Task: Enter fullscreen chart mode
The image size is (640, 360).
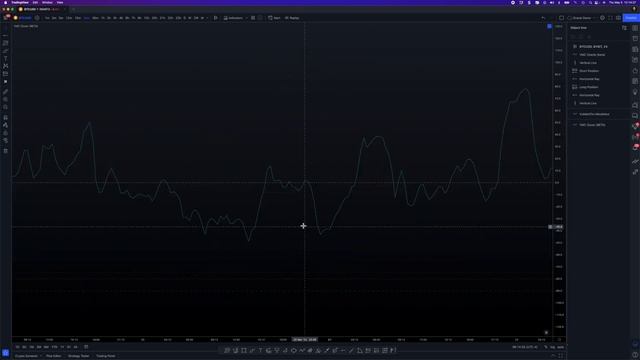Action: pos(610,18)
